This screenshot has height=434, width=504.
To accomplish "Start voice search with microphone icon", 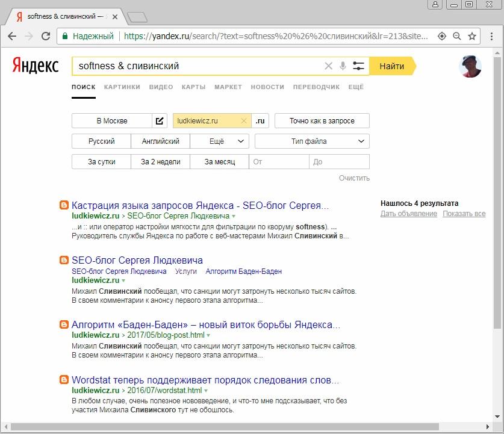I will [343, 66].
